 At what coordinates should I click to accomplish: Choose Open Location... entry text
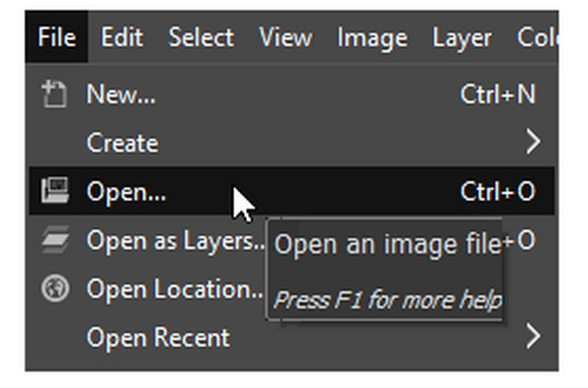point(174,289)
